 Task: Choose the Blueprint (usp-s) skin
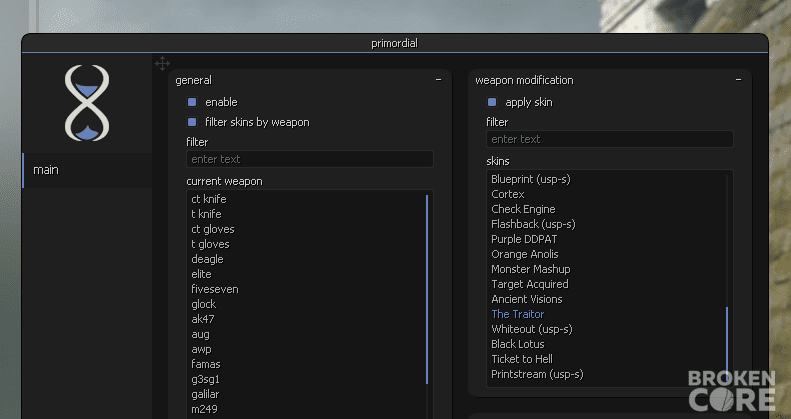click(x=531, y=179)
